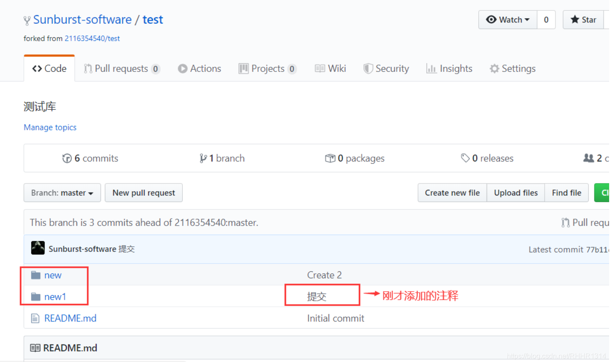Click the green Clone button
610x364 pixels.
[x=602, y=193]
